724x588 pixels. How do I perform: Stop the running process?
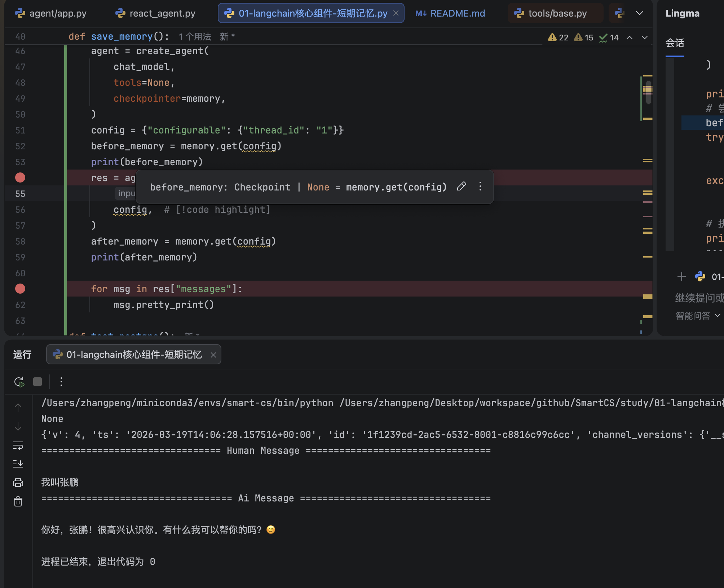click(37, 382)
